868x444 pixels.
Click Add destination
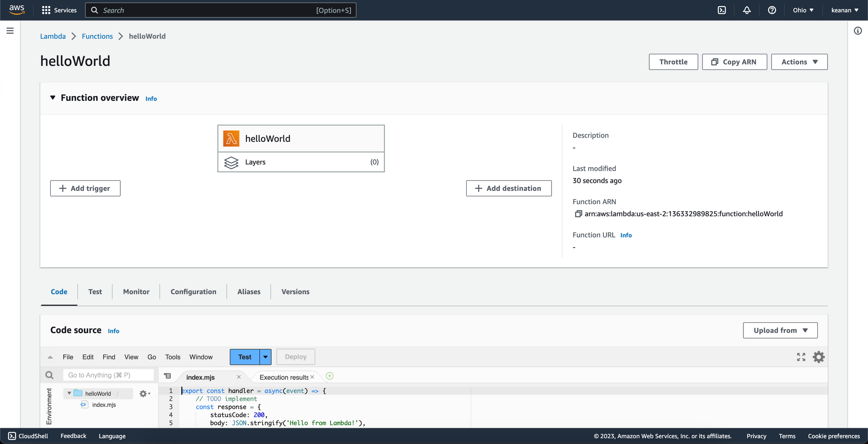point(509,188)
